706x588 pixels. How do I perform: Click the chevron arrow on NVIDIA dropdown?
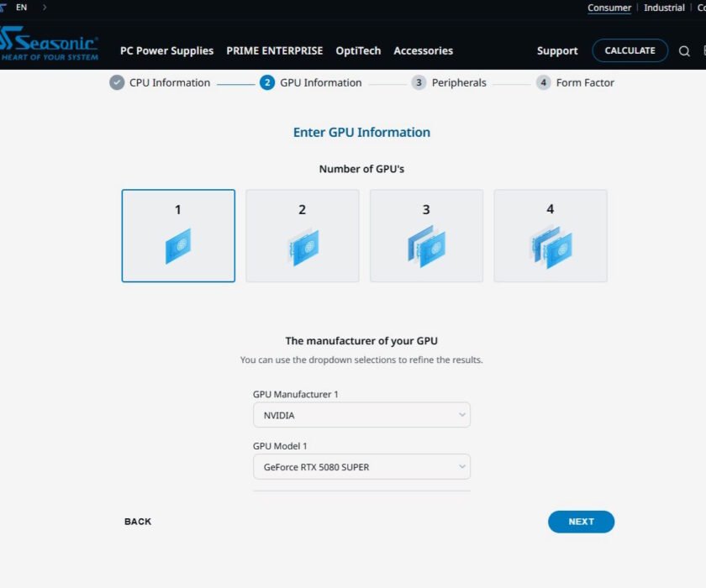pos(462,415)
